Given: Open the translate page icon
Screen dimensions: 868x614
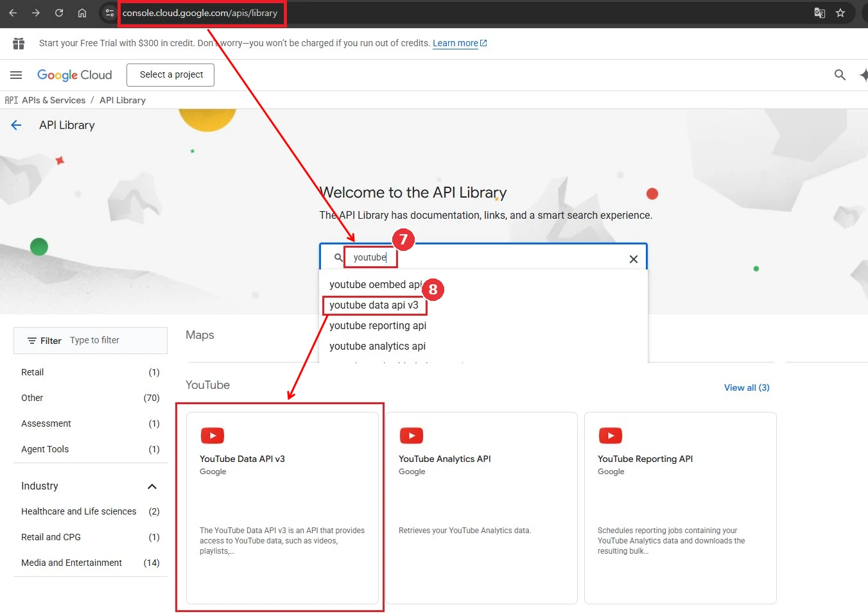Looking at the screenshot, I should [820, 13].
